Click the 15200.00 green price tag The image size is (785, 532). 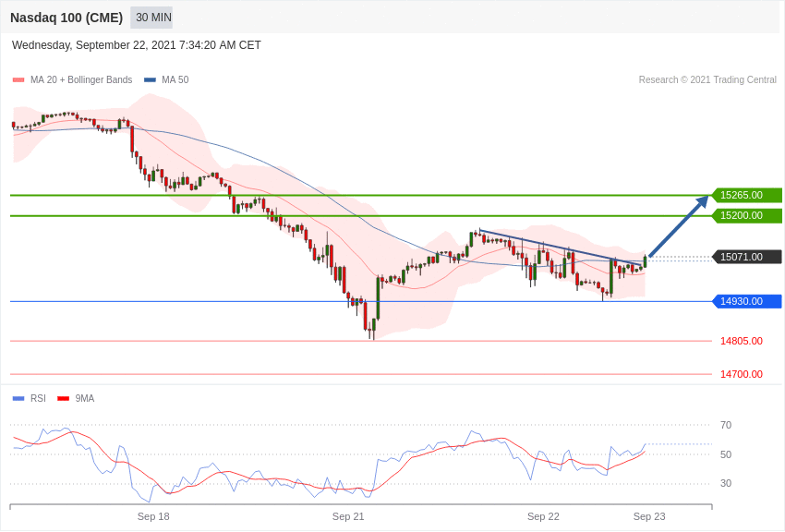(746, 216)
